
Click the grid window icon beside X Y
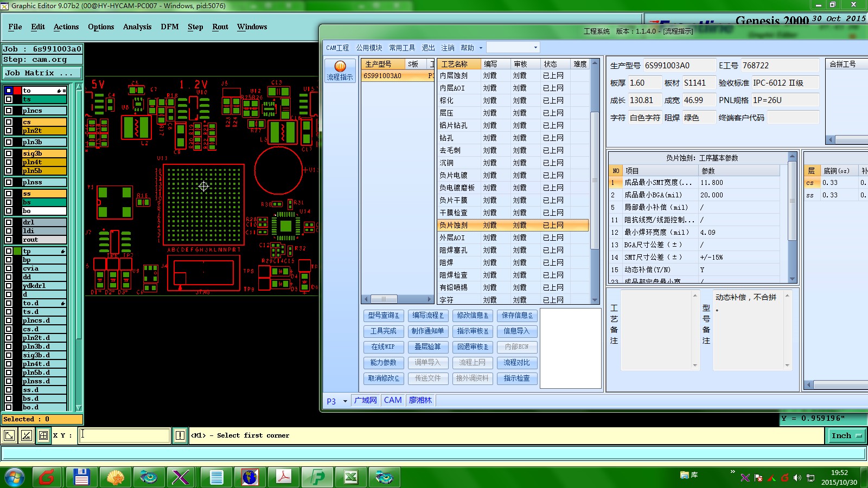click(43, 435)
